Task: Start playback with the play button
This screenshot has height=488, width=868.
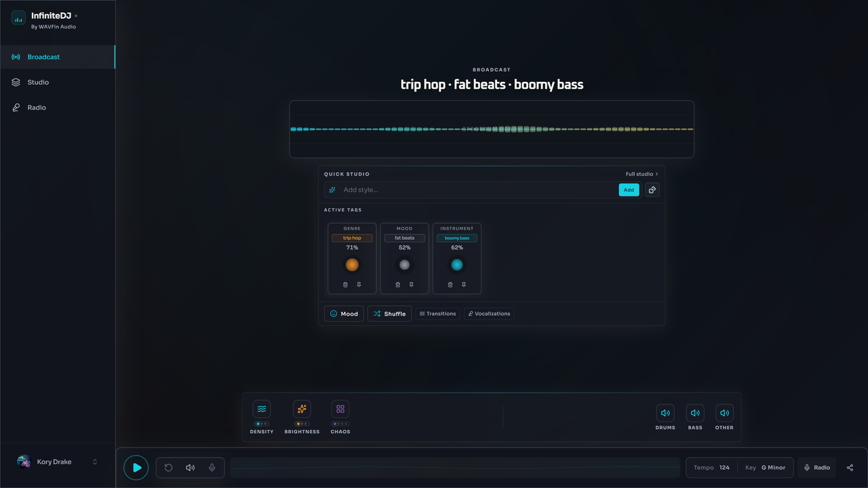Action: 136,468
